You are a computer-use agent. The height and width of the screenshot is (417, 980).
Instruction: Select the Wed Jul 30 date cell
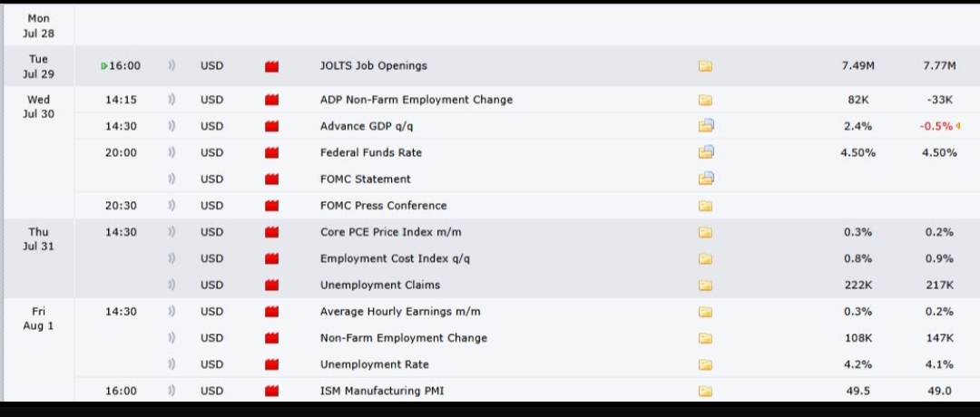coord(39,107)
